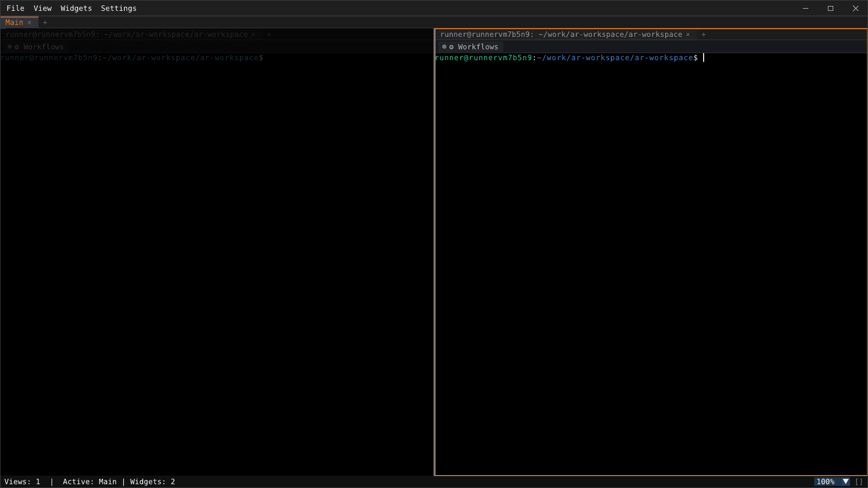Add new tab in right terminal pane
The height and width of the screenshot is (488, 868).
click(x=704, y=35)
